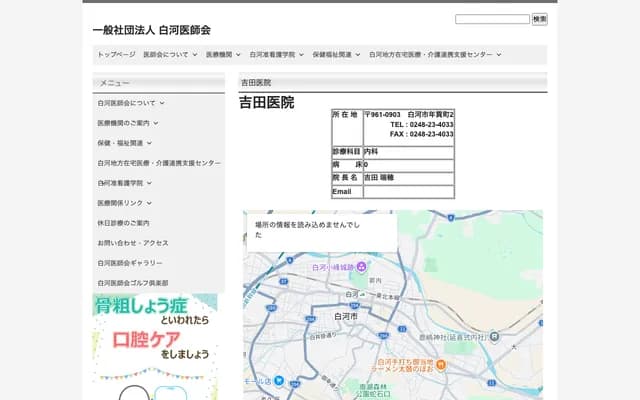Click the blue shopping mall map pin
Image resolution: width=640 pixels, height=400 pixels.
280,380
